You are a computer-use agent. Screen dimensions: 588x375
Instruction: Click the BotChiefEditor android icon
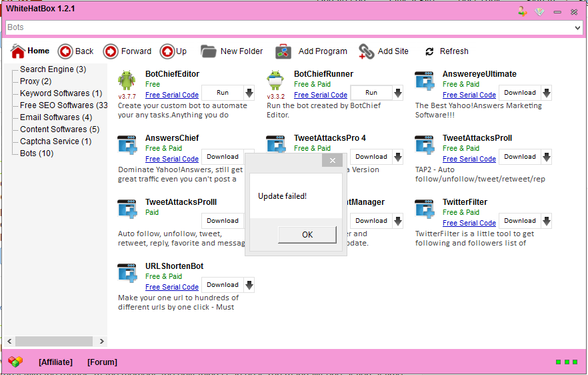[x=127, y=79]
